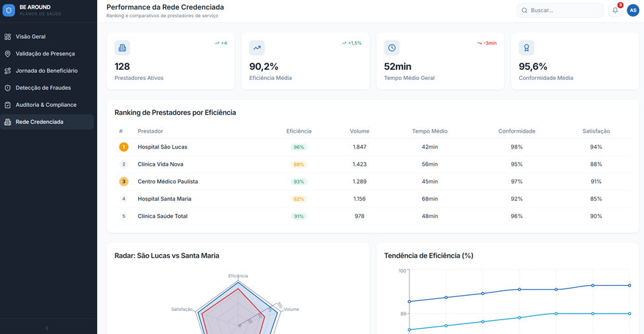Click rank badge 5 for Clínica Saúde Total
Screen dimensions: 644x334
124,217
